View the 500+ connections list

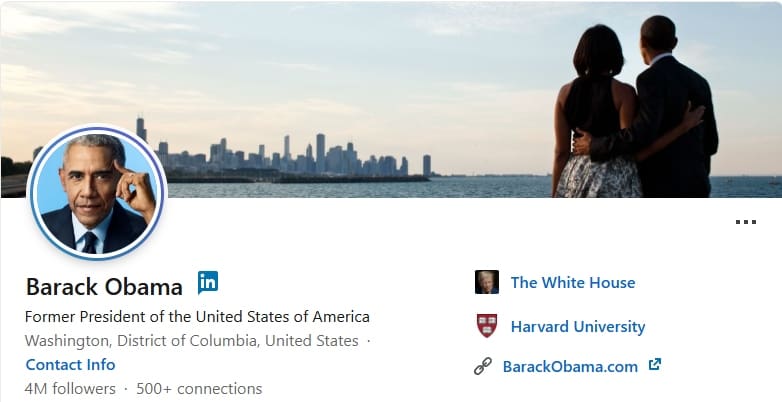(x=199, y=389)
